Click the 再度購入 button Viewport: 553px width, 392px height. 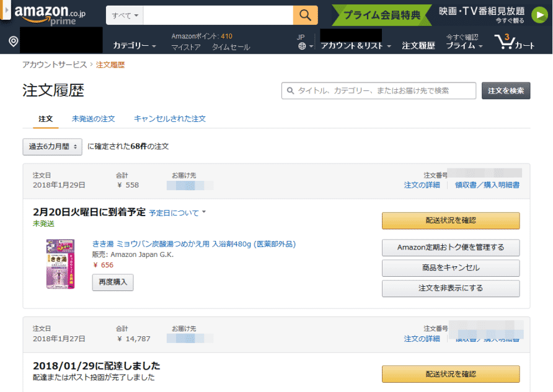(x=113, y=282)
